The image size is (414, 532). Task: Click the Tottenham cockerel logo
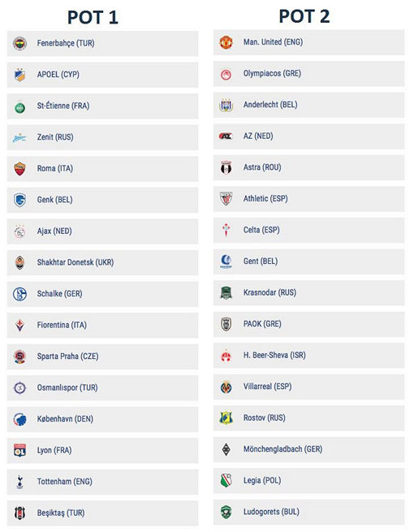coord(19,482)
